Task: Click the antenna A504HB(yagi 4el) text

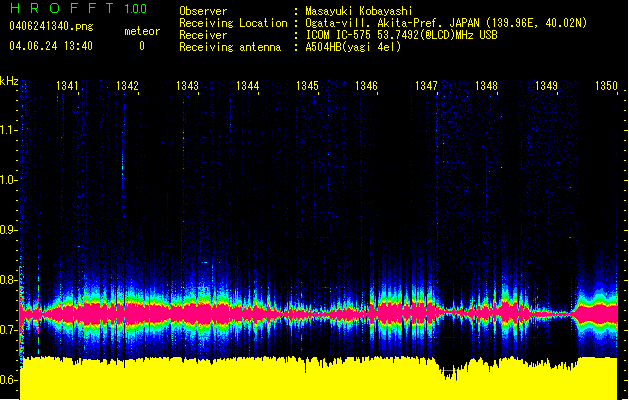Action: click(353, 47)
